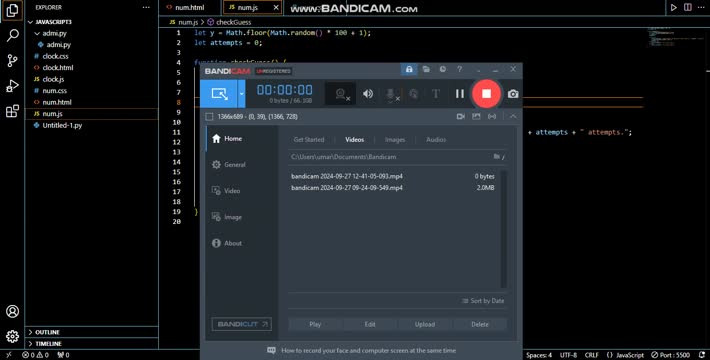The width and height of the screenshot is (710, 360).
Task: Run the code with the play icon
Action: [674, 7]
